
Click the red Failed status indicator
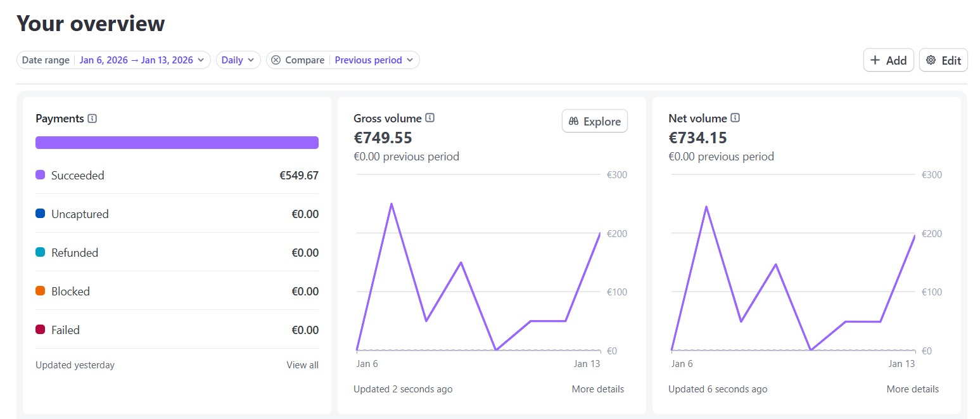[39, 330]
